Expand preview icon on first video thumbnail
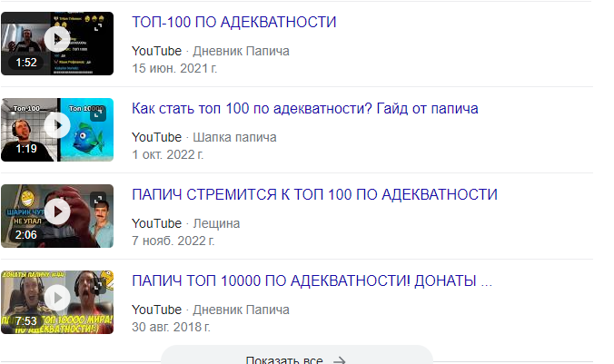 pos(98,27)
